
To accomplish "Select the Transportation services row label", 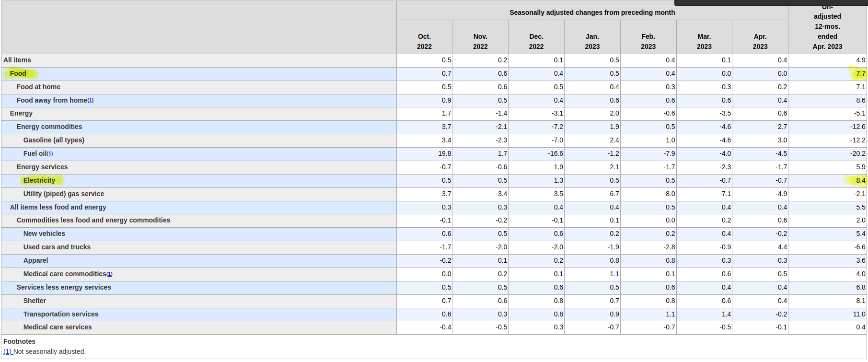I will click(61, 314).
